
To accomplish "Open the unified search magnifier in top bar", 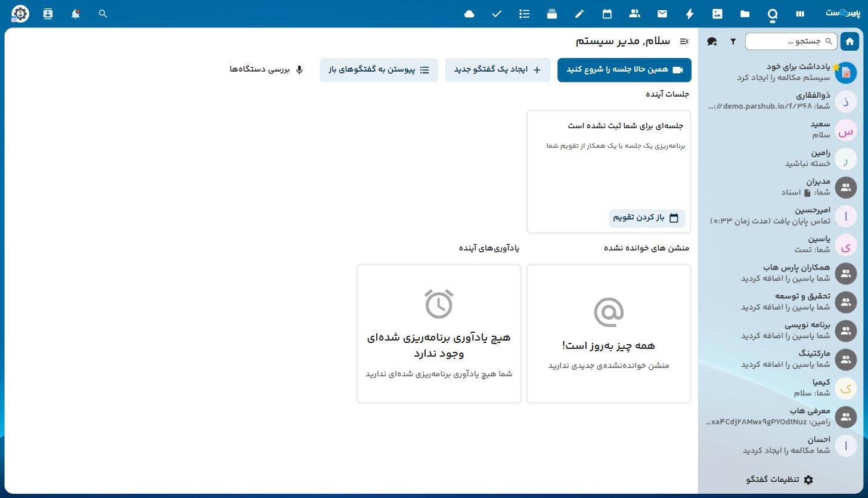I will coord(103,14).
